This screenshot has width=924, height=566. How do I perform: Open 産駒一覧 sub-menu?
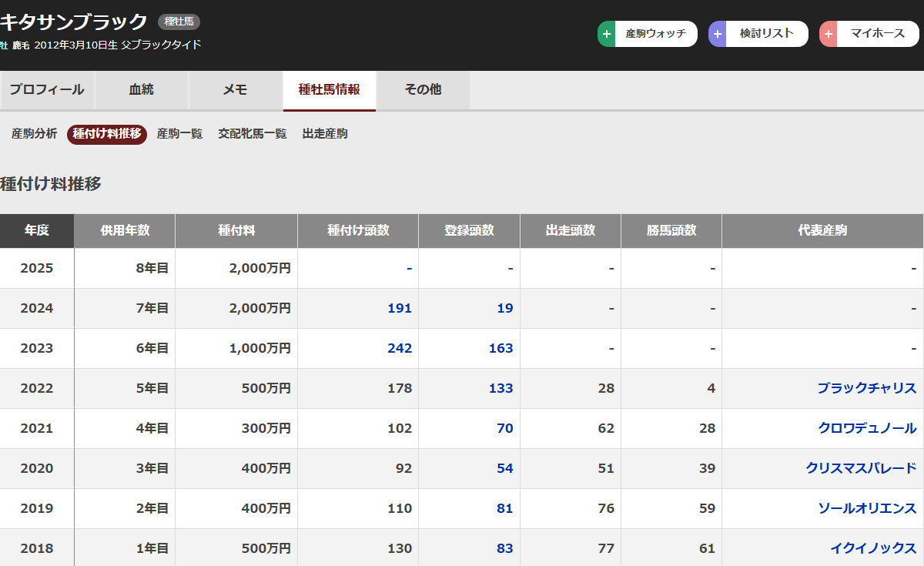pos(179,134)
